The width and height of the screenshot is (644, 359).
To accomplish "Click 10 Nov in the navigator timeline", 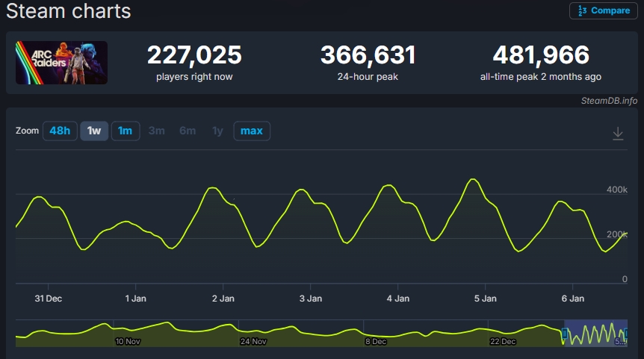I will pyautogui.click(x=128, y=341).
